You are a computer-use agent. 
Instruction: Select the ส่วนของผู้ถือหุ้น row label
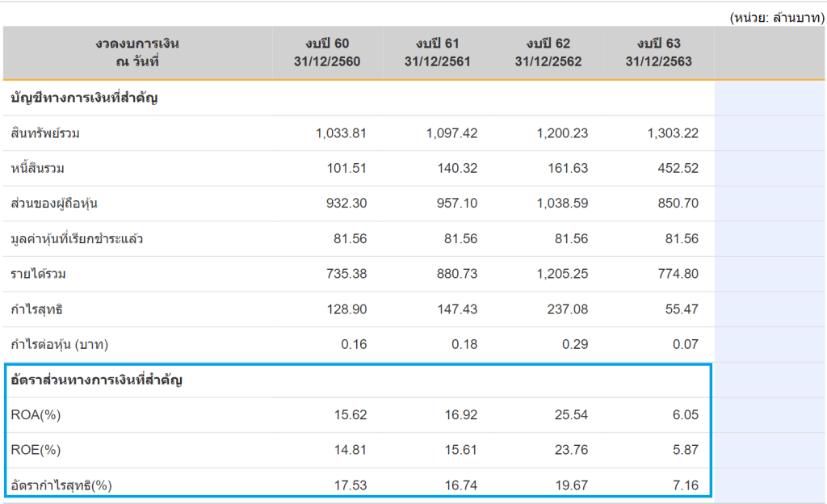pos(55,204)
